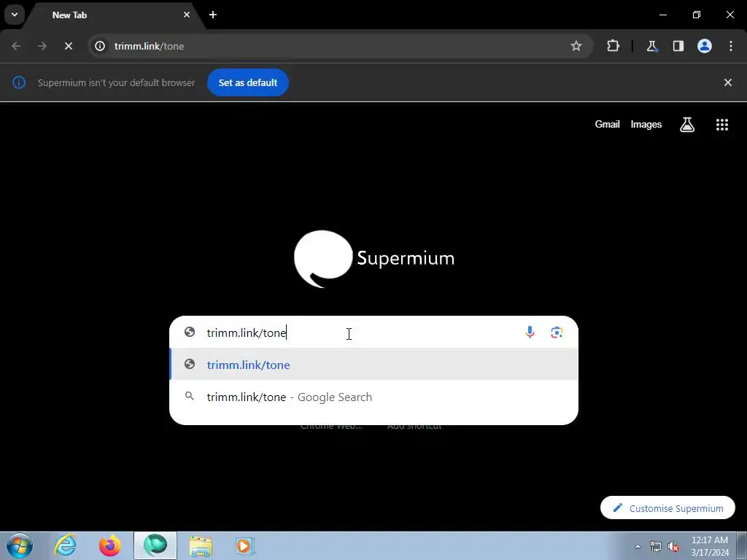Launch Firefox from the taskbar

point(110,545)
